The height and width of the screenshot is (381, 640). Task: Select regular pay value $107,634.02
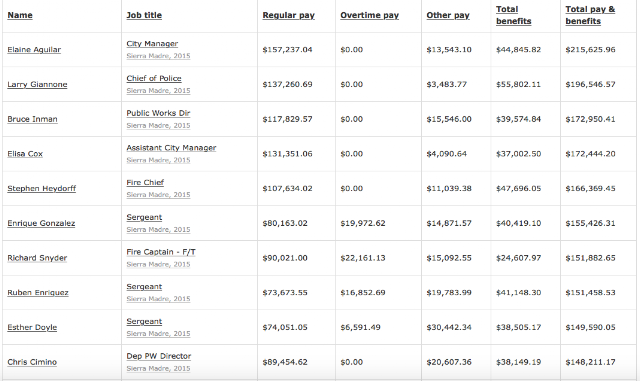(287, 188)
